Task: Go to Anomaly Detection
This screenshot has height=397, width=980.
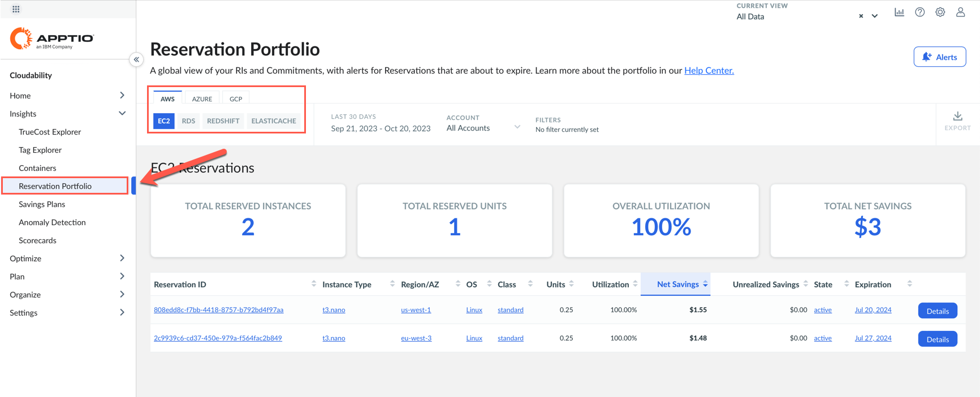Action: 52,222
